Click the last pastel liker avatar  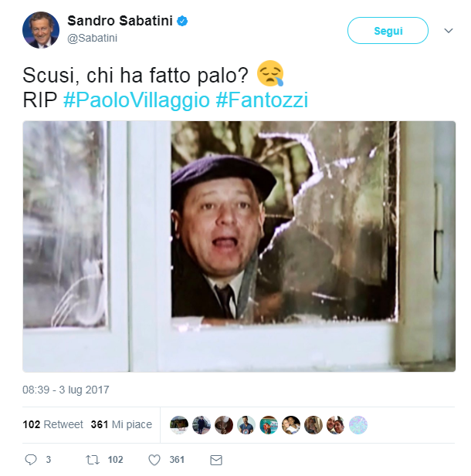pos(358,424)
